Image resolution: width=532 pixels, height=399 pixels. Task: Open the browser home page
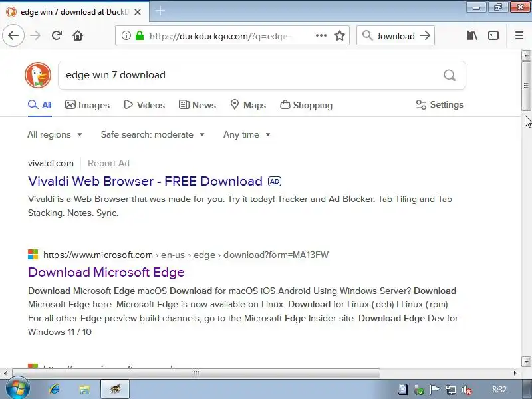[x=78, y=35]
